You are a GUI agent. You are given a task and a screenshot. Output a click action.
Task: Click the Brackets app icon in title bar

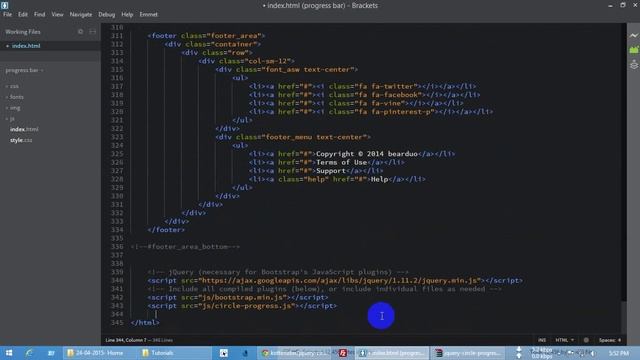pyautogui.click(x=4, y=5)
